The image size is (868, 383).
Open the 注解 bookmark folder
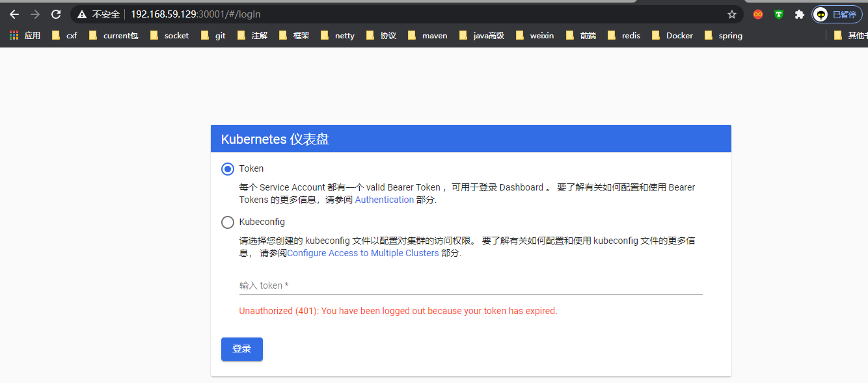(252, 36)
